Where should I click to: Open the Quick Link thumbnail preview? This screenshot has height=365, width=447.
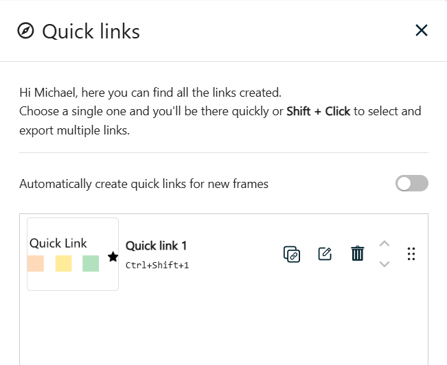73,254
